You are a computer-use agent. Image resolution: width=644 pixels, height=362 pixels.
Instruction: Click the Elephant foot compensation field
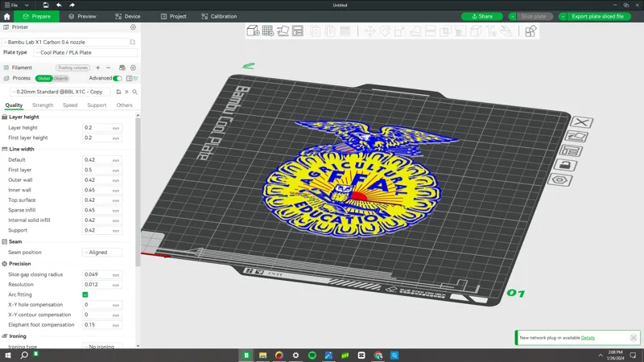pos(102,325)
